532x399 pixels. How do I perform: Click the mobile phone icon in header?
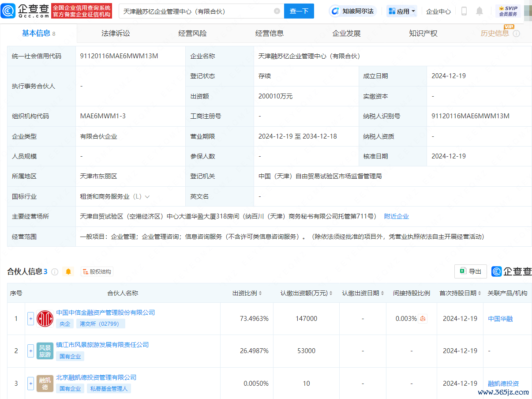click(x=464, y=11)
